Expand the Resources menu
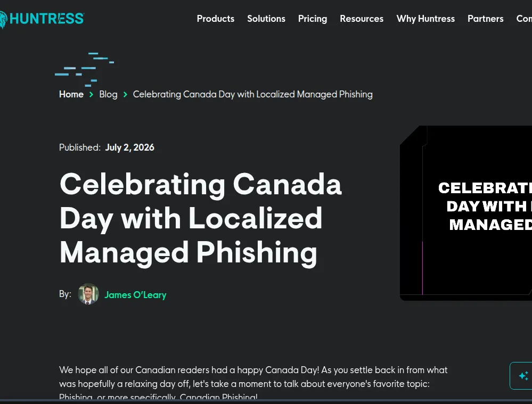The height and width of the screenshot is (404, 532). pyautogui.click(x=362, y=19)
